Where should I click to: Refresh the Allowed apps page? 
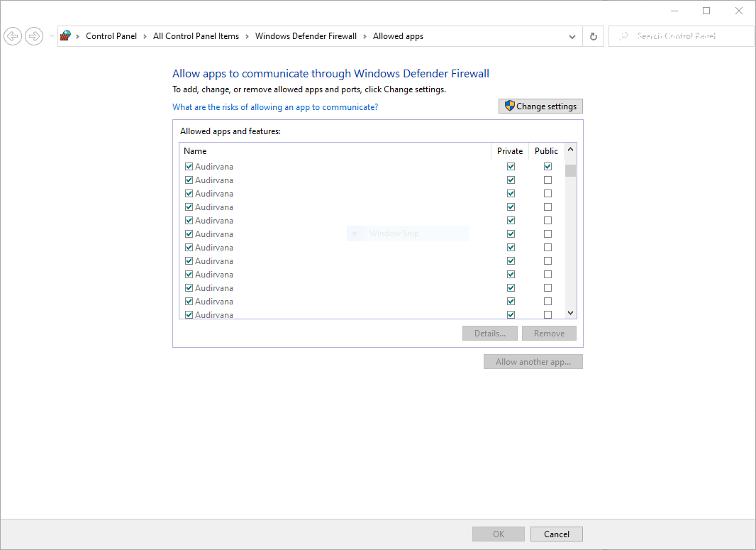[x=594, y=36]
